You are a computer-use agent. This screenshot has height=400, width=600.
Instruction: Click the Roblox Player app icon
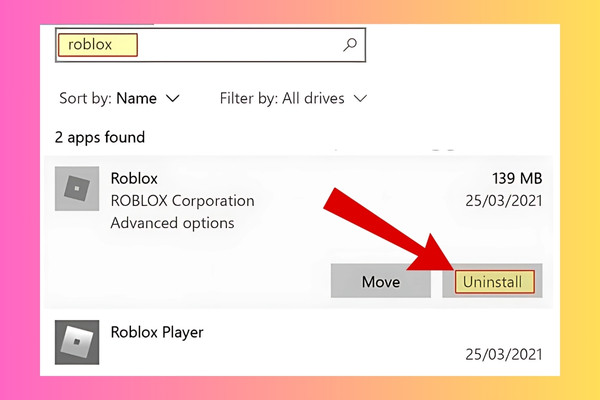[77, 342]
